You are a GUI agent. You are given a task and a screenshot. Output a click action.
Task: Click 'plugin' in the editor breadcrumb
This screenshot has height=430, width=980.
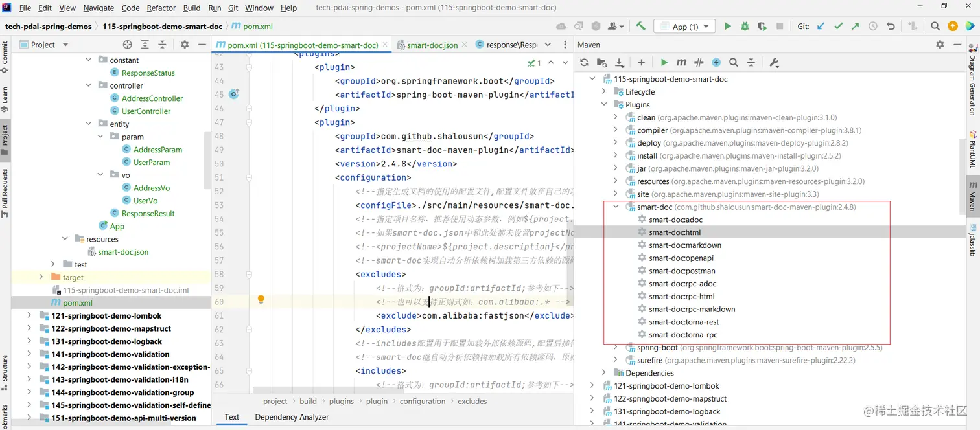point(377,402)
